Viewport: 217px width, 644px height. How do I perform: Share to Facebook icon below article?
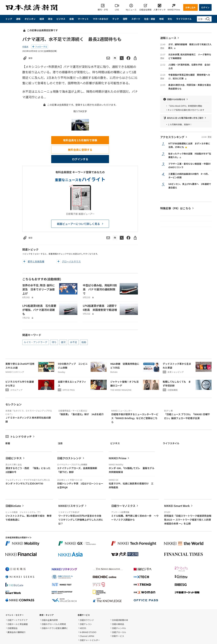tap(128, 238)
